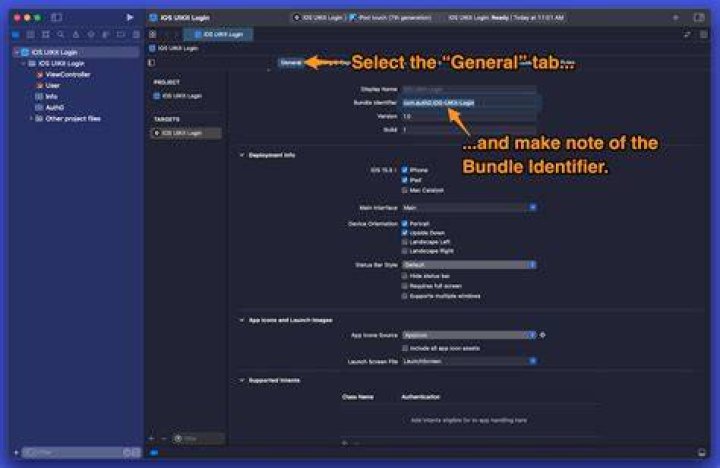Add a target with the plus icon
Viewport: 720px width, 468px height.
(152, 439)
